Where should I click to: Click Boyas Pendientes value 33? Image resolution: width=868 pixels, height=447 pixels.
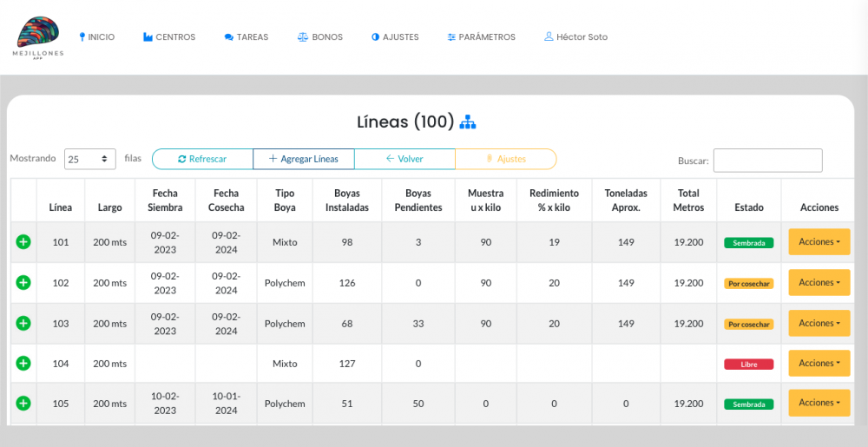click(418, 324)
